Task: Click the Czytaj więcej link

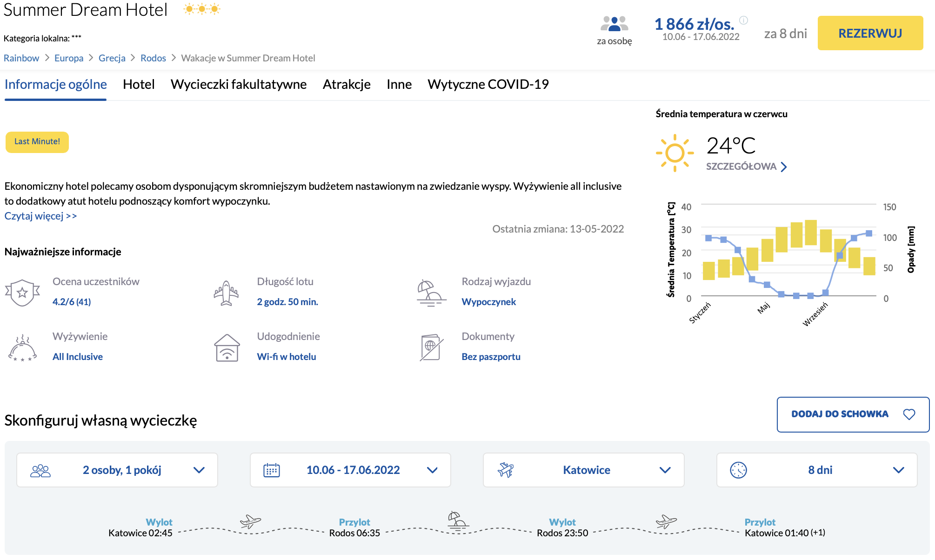Action: tap(40, 216)
